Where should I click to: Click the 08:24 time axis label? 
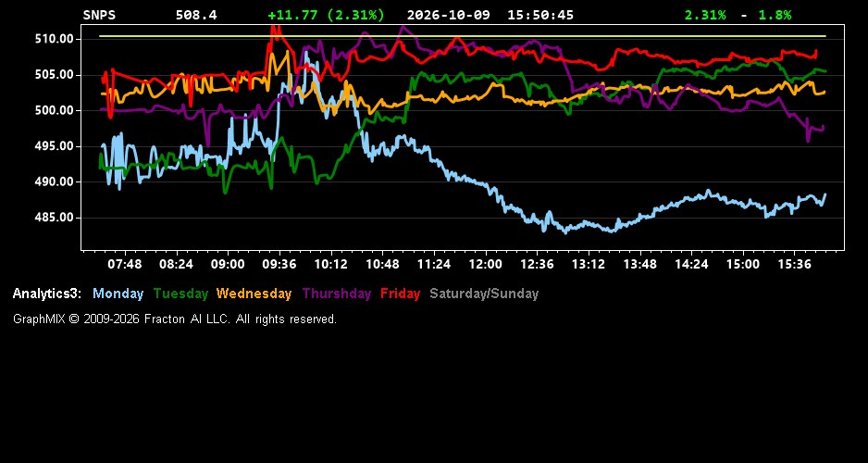point(176,264)
